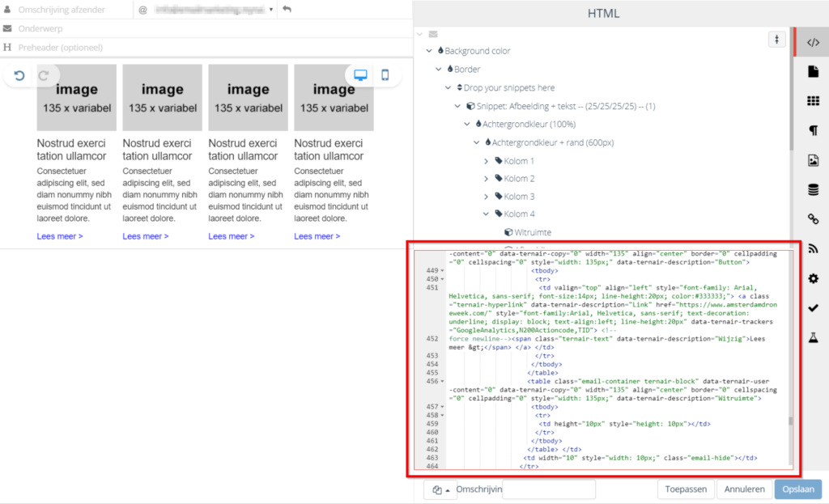Image resolution: width=829 pixels, height=504 pixels.
Task: Click the code editor vertical scrollbar
Action: pos(790,421)
